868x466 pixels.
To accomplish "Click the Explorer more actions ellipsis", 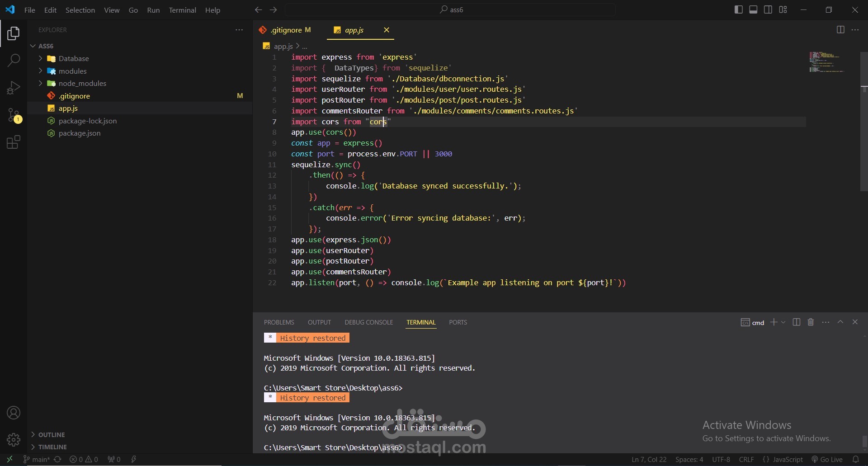I will click(x=239, y=30).
